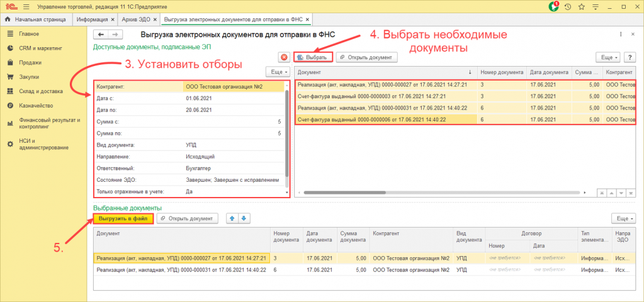Edit the Контрагент filter value

(233, 87)
